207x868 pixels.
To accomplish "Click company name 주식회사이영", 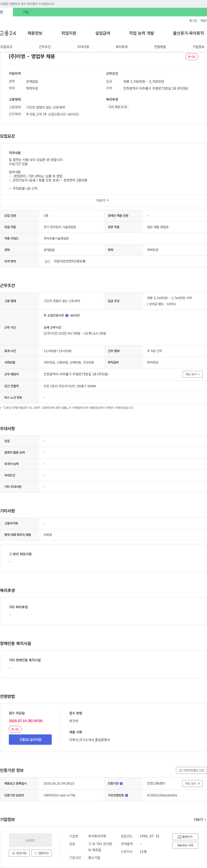I will click(x=97, y=836).
